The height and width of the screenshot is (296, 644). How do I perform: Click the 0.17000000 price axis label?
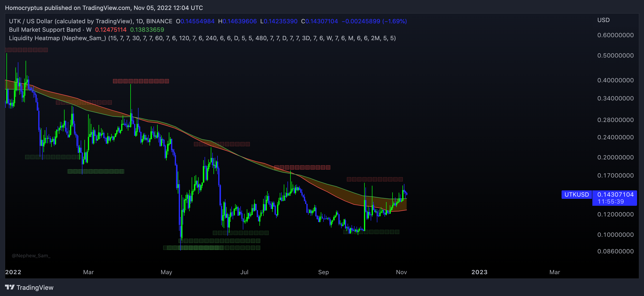[x=615, y=176]
